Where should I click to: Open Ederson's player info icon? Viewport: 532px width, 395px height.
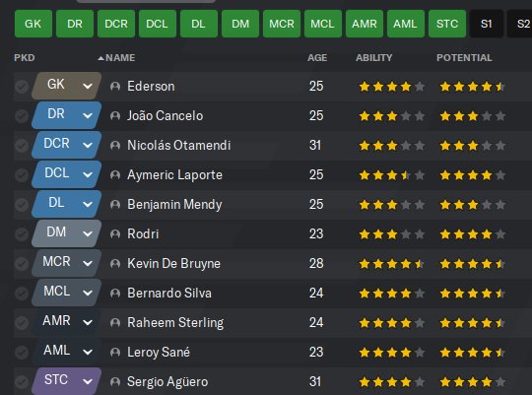(x=115, y=87)
